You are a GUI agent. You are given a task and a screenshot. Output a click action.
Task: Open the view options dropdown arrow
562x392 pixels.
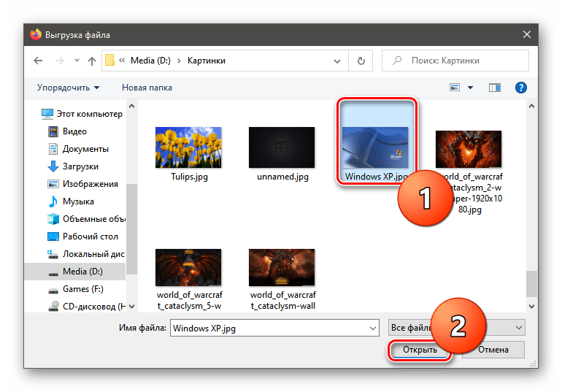(x=470, y=88)
